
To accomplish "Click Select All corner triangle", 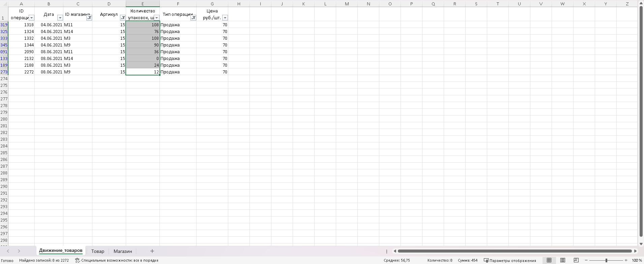I will point(4,4).
